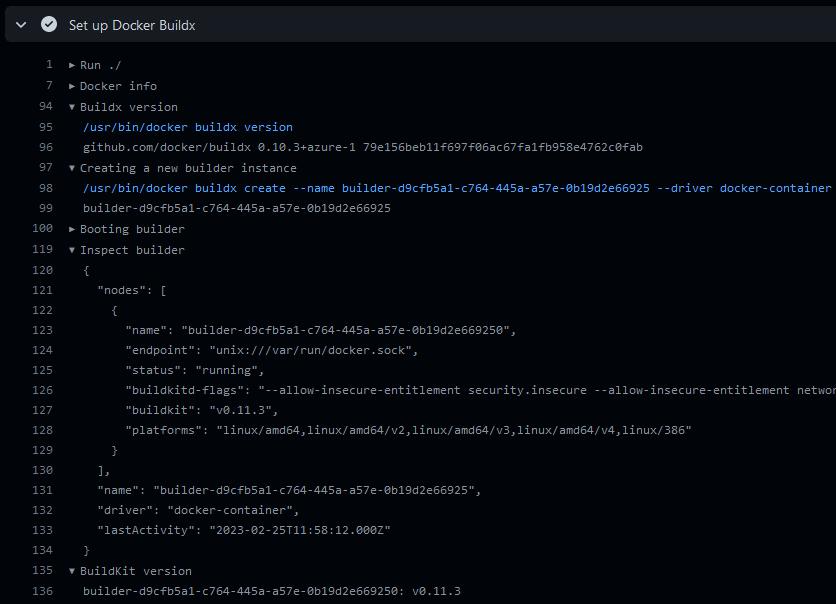Click the arrow icon before Run ./
Image resolution: width=836 pixels, height=604 pixels.
(70, 64)
